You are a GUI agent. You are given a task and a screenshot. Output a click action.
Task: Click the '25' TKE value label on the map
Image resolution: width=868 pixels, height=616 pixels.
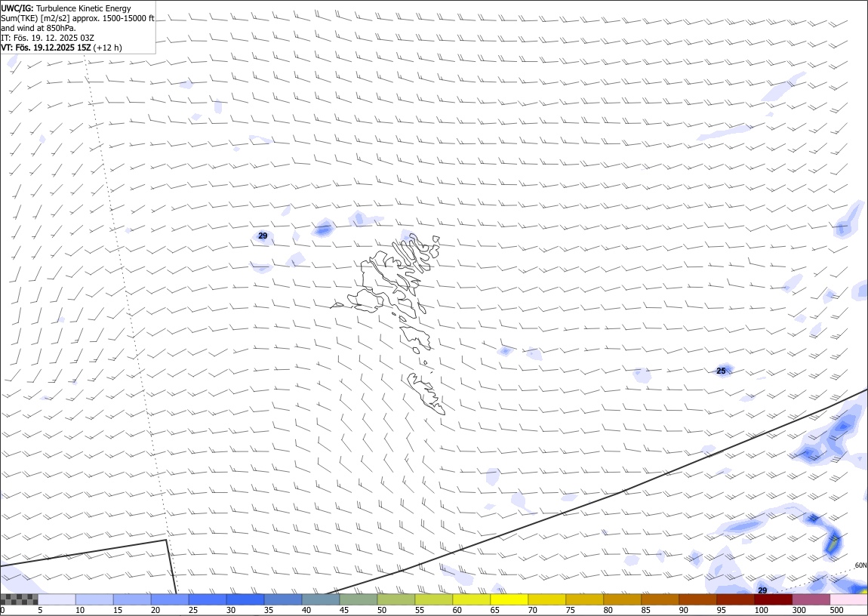tap(721, 371)
